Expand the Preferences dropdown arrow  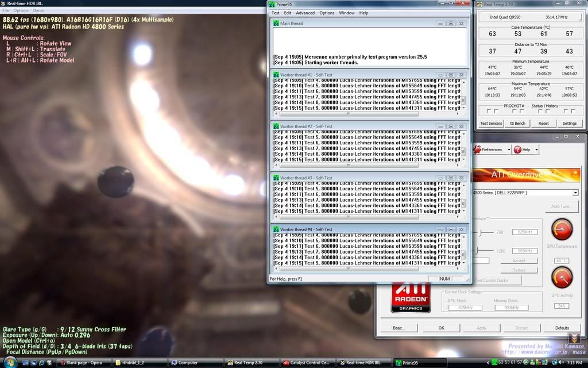click(509, 149)
